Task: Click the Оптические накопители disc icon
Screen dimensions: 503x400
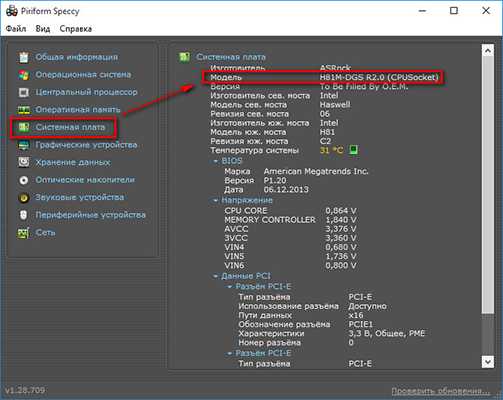Action: (24, 180)
